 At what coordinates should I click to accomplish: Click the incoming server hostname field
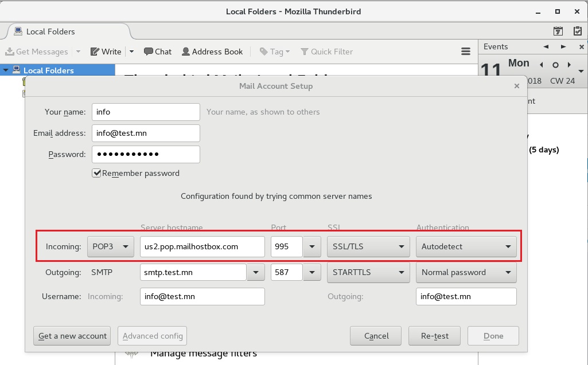[203, 246]
